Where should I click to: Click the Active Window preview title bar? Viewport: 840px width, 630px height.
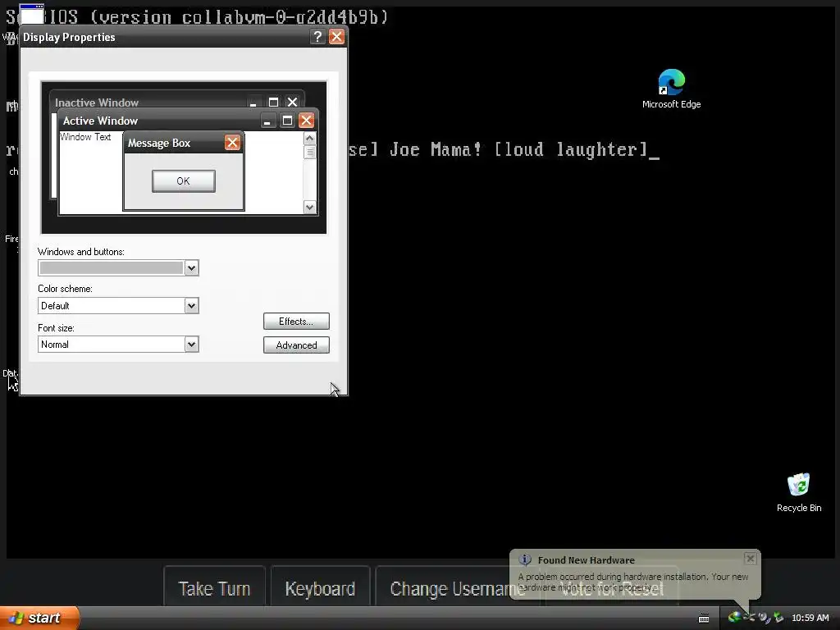point(188,121)
